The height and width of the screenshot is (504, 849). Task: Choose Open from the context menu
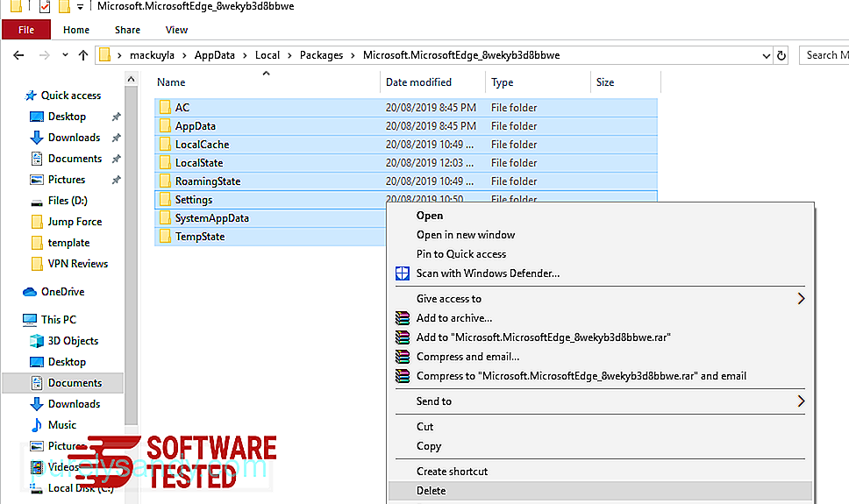point(430,216)
